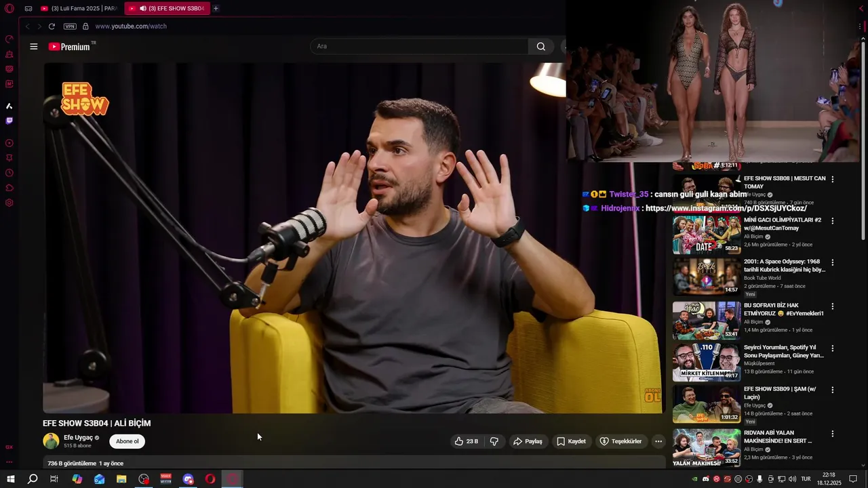This screenshot has width=868, height=488.
Task: Switch to the Luli Fama 2025 tab
Action: click(80, 8)
